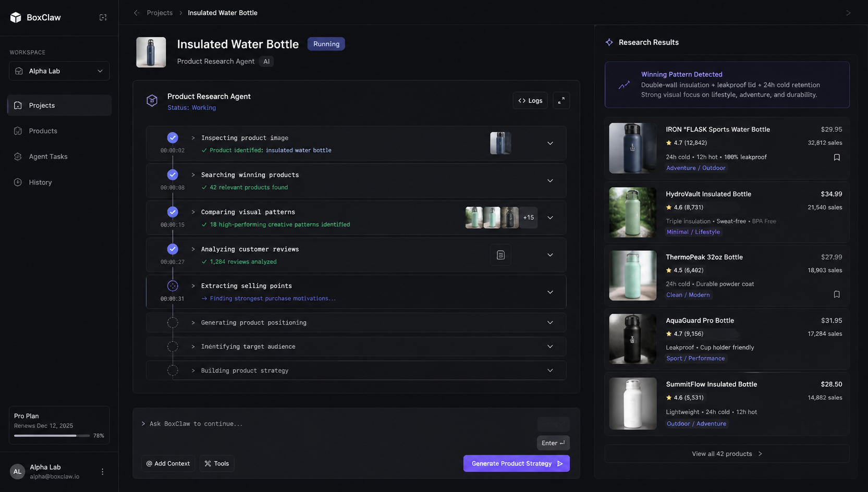Bookmark the ThermoPeak 32oz Bottle
This screenshot has width=868, height=492.
(x=837, y=294)
